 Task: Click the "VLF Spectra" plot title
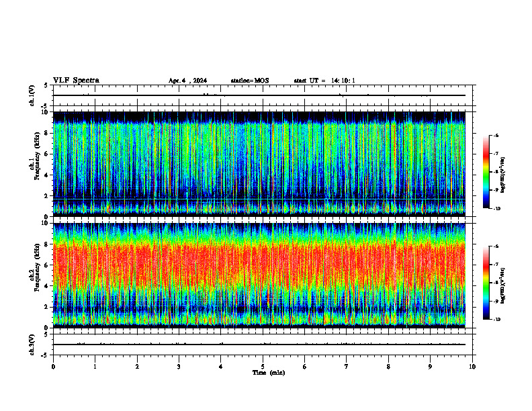tap(76, 81)
